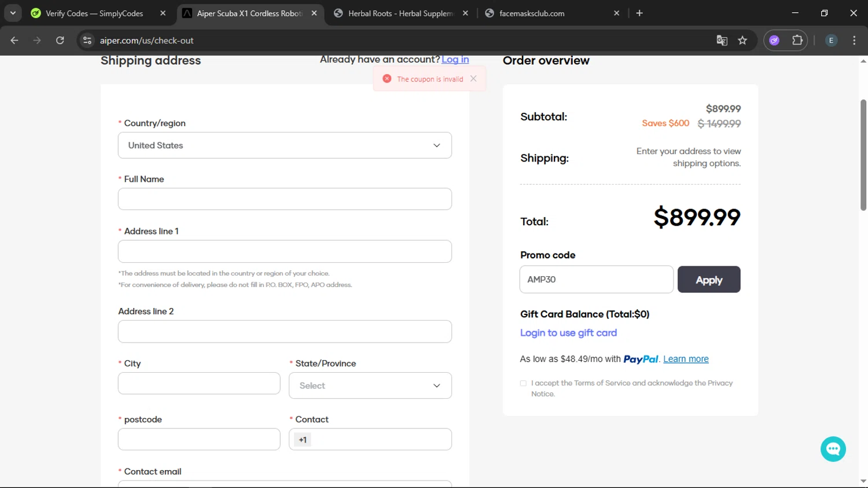Switch to Aiper Scuba X1 Cordless tab

tap(249, 13)
